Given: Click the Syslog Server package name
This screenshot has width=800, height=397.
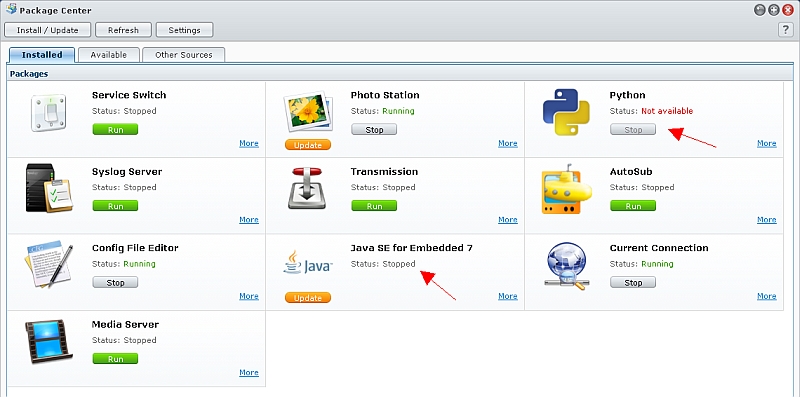Looking at the screenshot, I should tap(127, 171).
